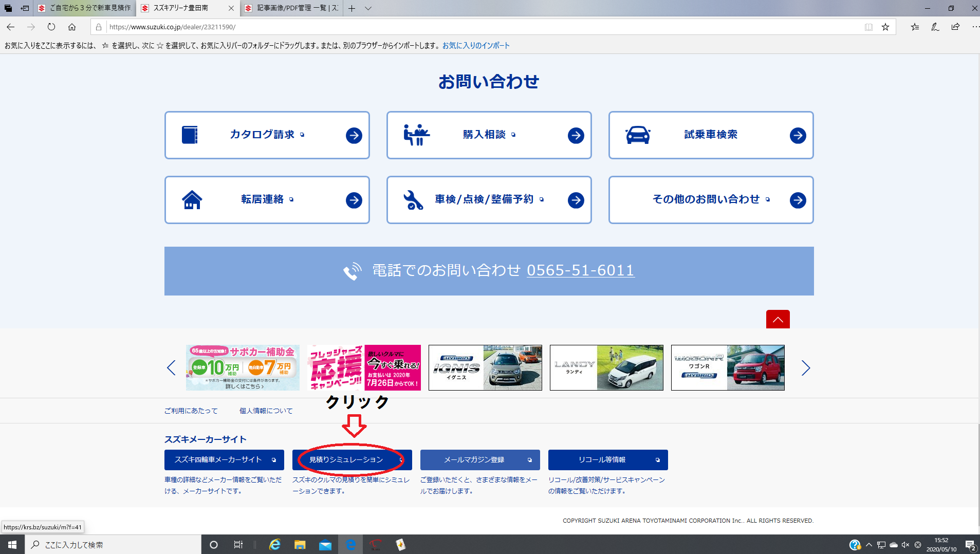Click スズキ四輪車メーカーサイト button
This screenshot has height=554, width=980.
(x=224, y=459)
